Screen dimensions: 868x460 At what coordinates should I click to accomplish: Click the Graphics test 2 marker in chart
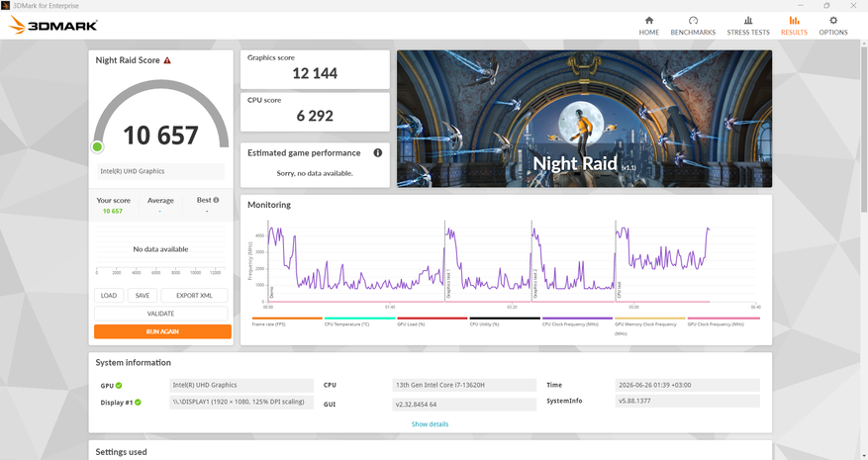click(535, 283)
